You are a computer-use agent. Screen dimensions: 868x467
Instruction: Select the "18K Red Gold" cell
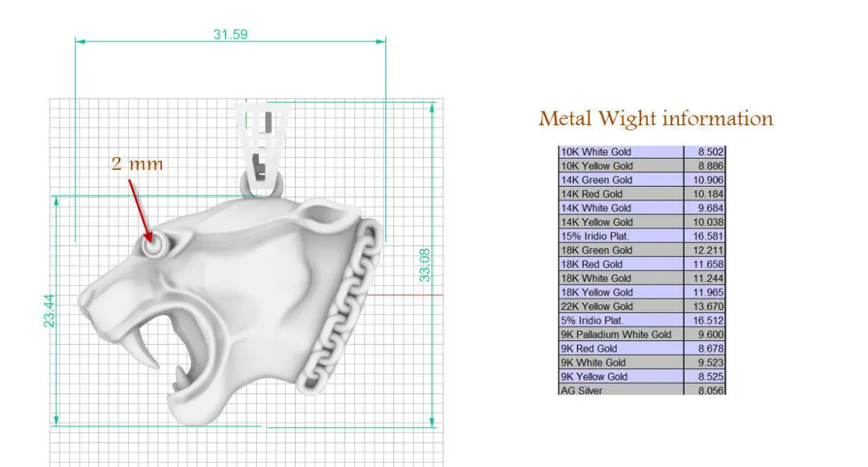621,264
